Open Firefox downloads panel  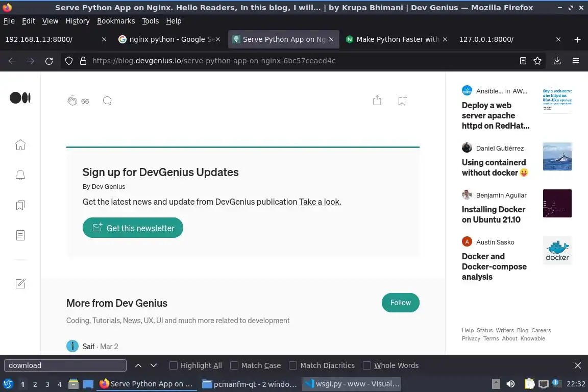557,61
